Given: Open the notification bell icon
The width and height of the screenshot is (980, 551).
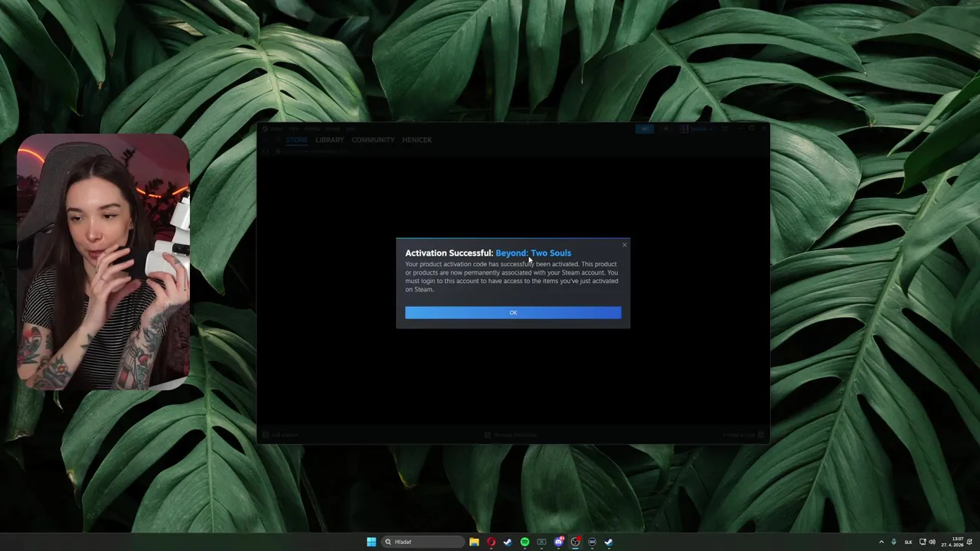Looking at the screenshot, I should 969,542.
